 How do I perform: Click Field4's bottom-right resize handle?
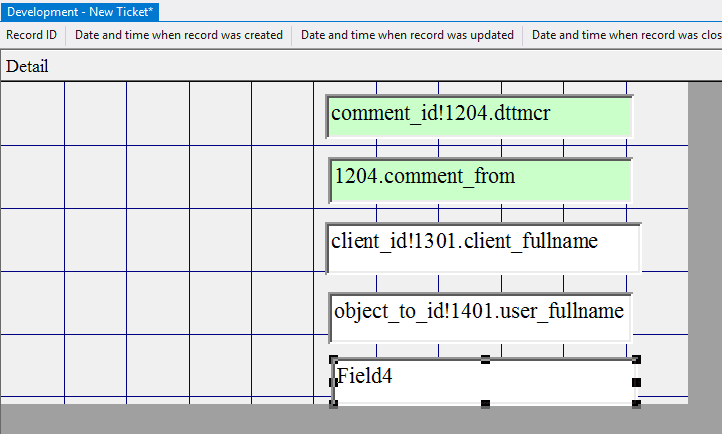pyautogui.click(x=636, y=404)
